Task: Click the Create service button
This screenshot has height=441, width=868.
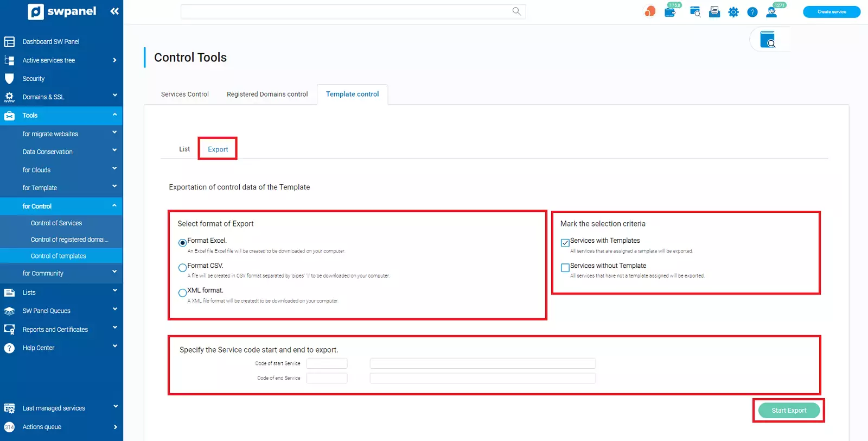Action: [x=831, y=12]
